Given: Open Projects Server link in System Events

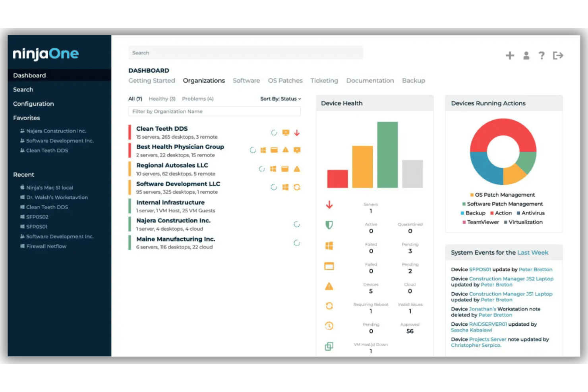Looking at the screenshot, I should (x=487, y=340).
